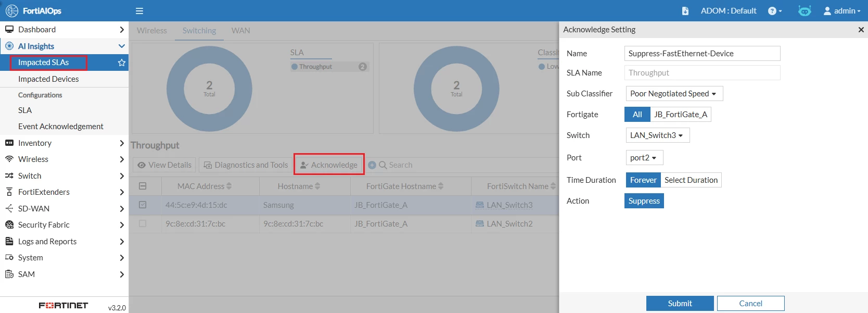The height and width of the screenshot is (313, 868).
Task: Toggle the hamburger menu in header
Action: click(139, 11)
